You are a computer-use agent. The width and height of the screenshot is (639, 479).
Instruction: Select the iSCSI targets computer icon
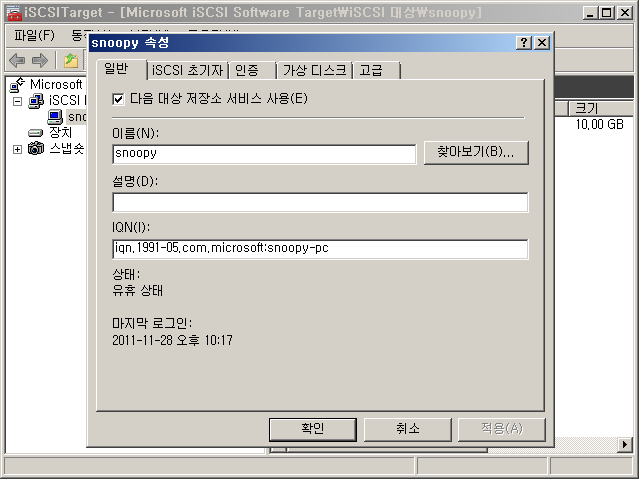click(36, 101)
